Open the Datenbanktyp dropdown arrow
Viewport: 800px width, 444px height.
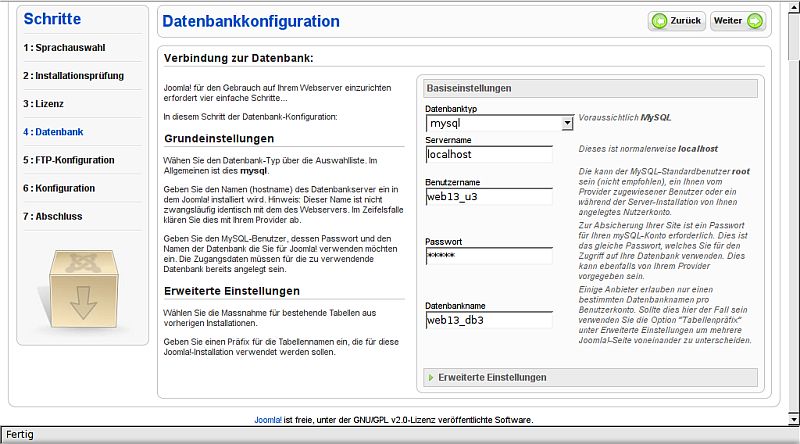click(x=567, y=123)
